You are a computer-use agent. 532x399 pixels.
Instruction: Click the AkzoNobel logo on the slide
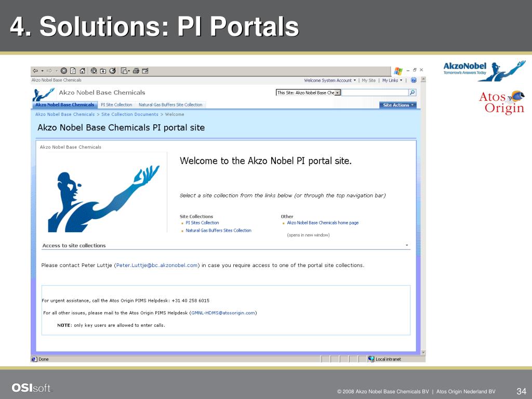pyautogui.click(x=485, y=71)
